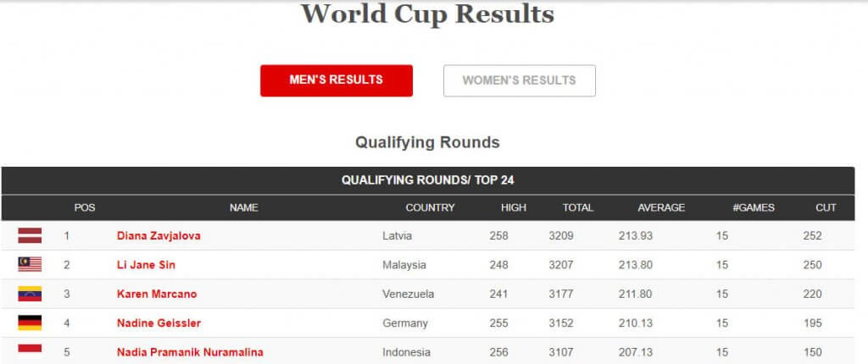This screenshot has width=868, height=364.
Task: Switch to Women's Results tab
Action: pyautogui.click(x=519, y=80)
